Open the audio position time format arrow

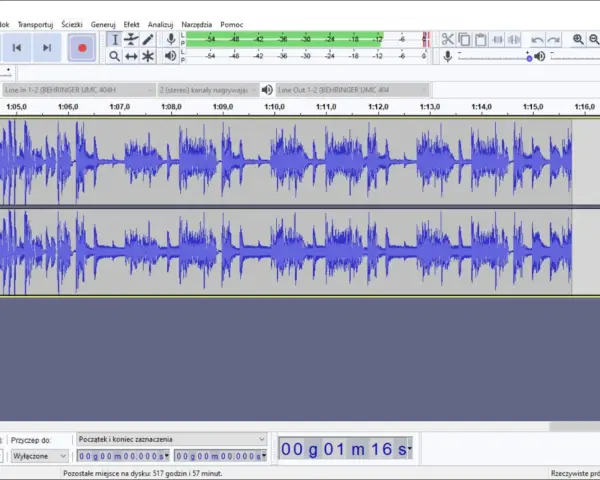click(x=410, y=448)
